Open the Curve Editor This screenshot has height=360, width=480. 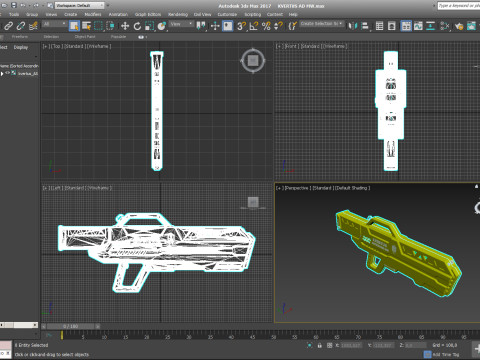[x=418, y=26]
